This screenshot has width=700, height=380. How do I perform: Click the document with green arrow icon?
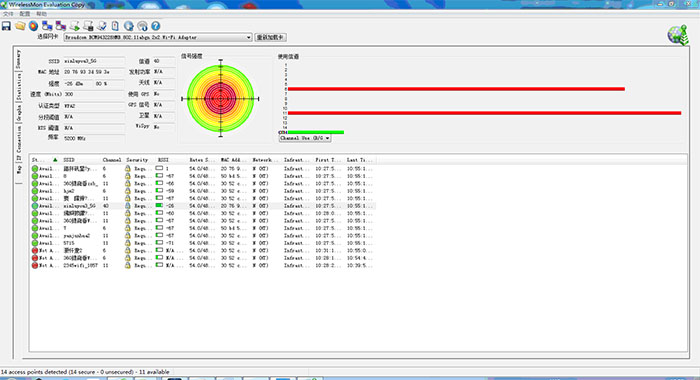point(75,26)
